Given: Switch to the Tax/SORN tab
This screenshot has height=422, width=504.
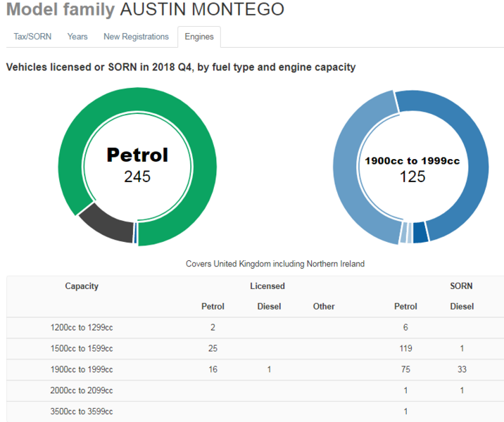Looking at the screenshot, I should coord(32,37).
